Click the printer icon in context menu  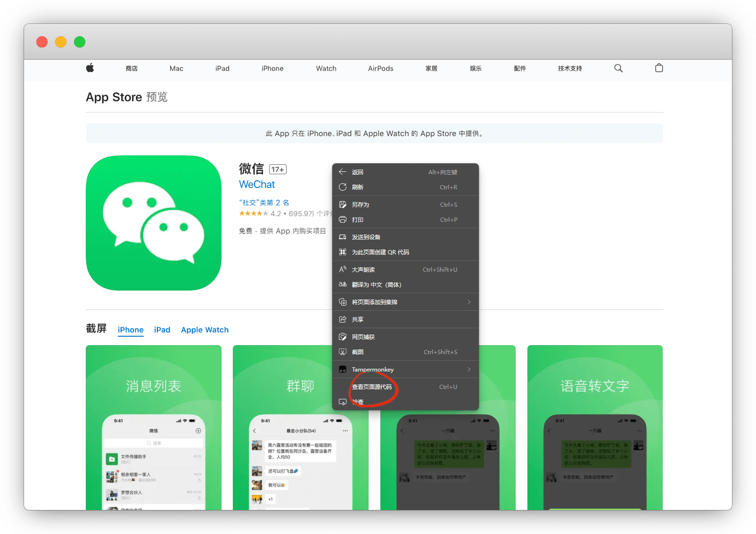pyautogui.click(x=343, y=220)
